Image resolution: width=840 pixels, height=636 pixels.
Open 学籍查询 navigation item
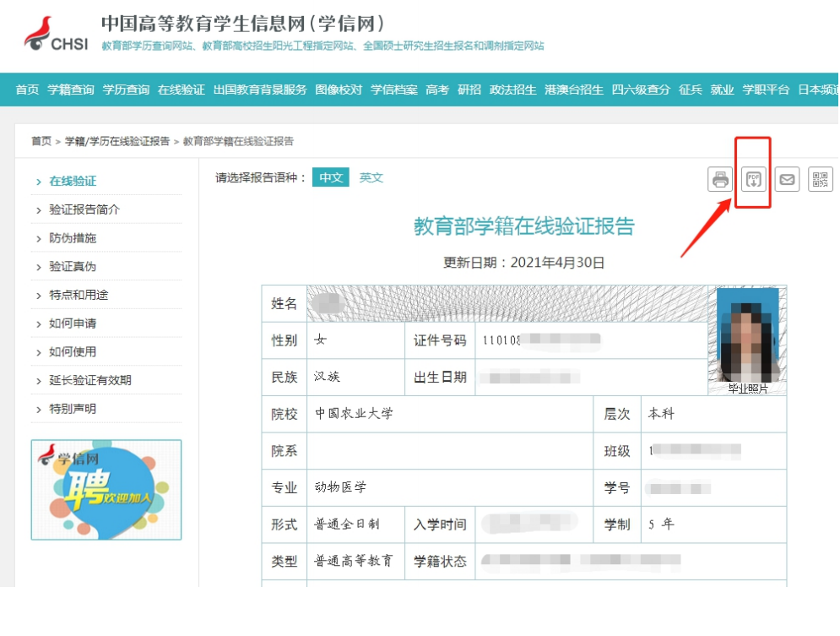(x=71, y=90)
